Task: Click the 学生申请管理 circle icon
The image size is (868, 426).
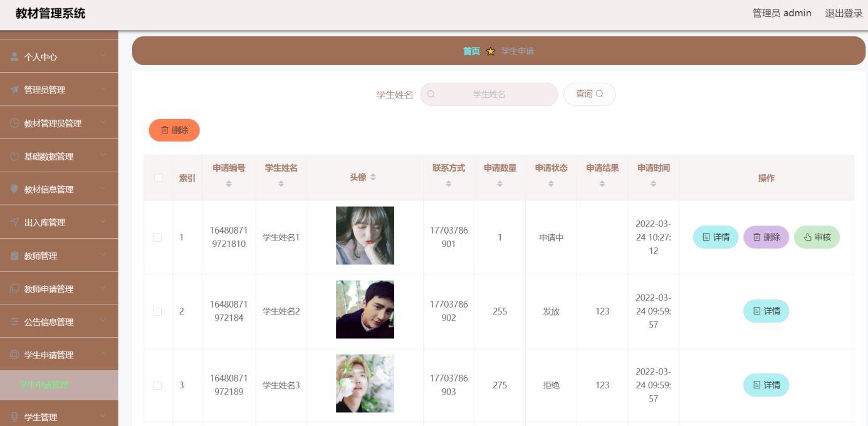Action: pos(14,355)
